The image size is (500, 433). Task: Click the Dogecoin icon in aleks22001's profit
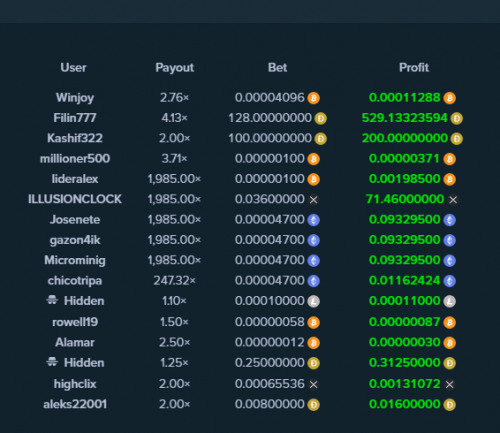pyautogui.click(x=449, y=405)
